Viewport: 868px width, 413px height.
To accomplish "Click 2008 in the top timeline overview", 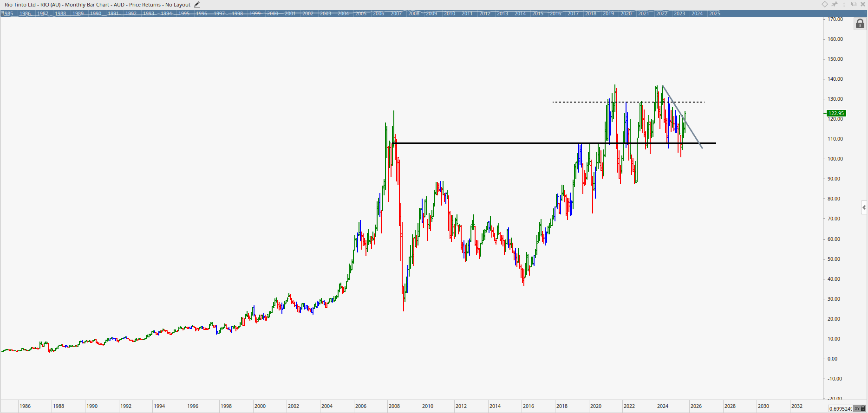I will (414, 13).
